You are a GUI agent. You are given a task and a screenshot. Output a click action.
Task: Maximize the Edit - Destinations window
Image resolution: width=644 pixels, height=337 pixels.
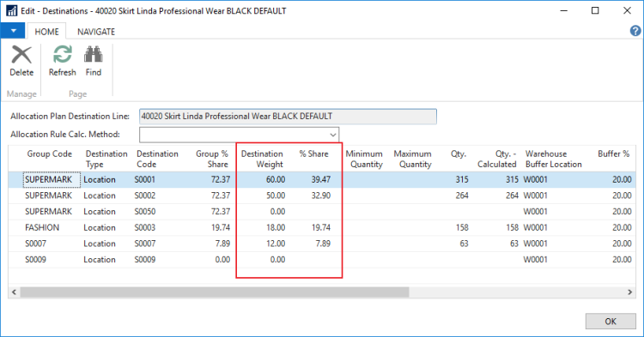pyautogui.click(x=595, y=10)
